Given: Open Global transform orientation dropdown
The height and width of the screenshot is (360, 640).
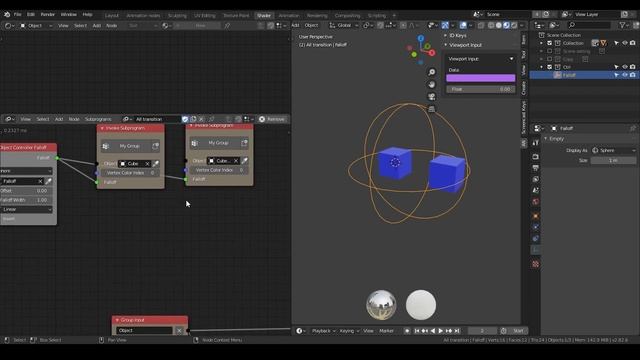Looking at the screenshot, I should click(x=344, y=25).
